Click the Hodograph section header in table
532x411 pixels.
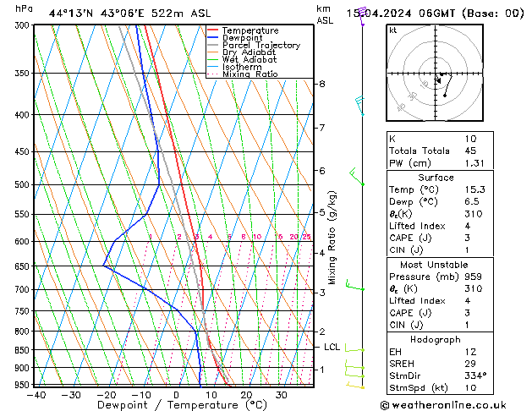tap(436, 339)
